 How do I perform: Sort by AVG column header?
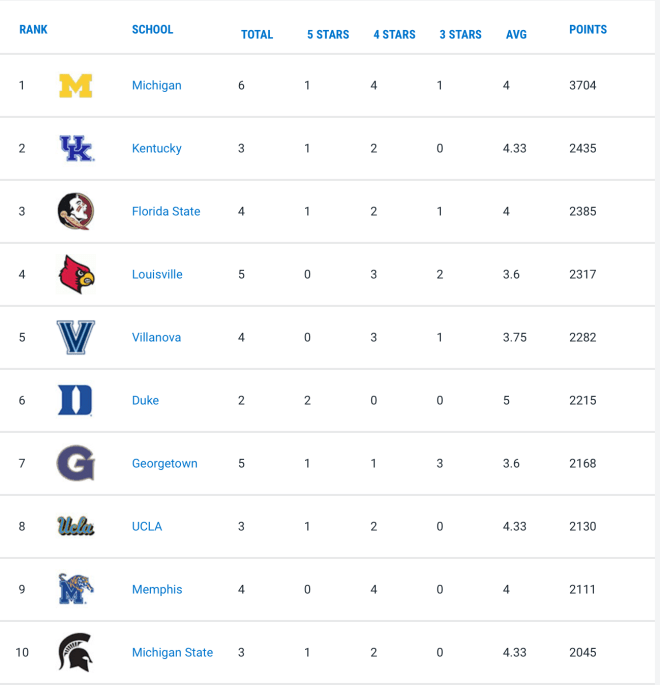click(x=516, y=35)
